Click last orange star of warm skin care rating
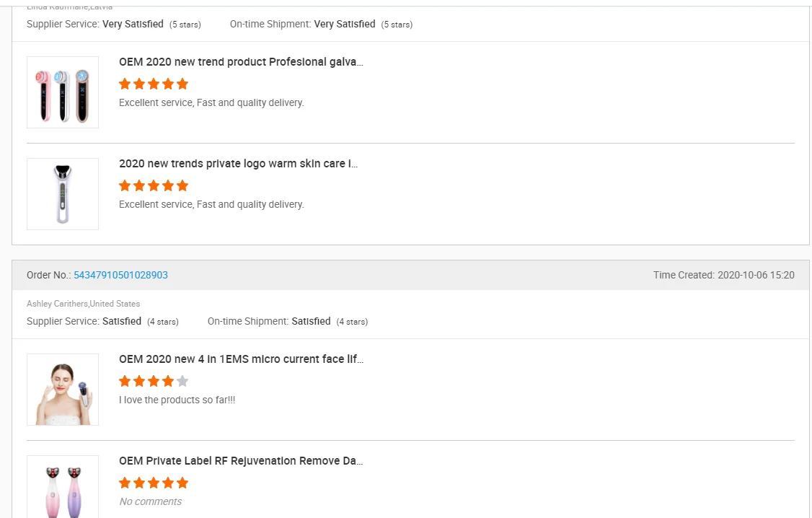The width and height of the screenshot is (812, 518). [x=182, y=185]
